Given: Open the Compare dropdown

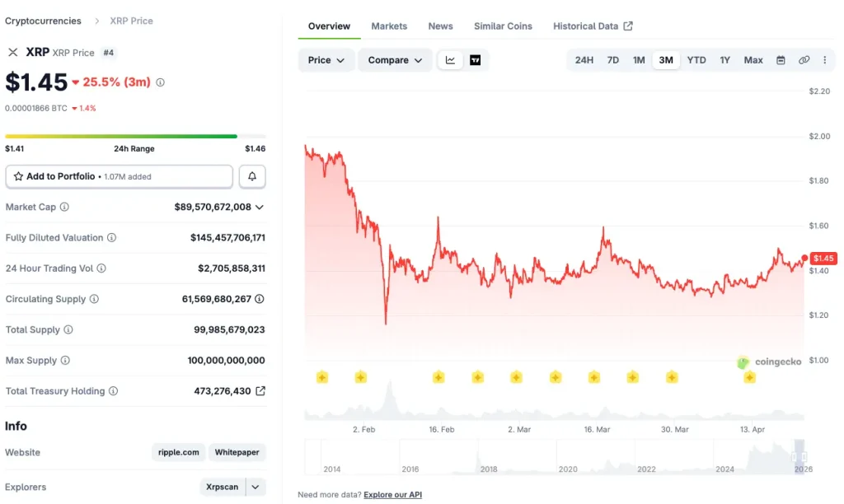Looking at the screenshot, I should click(x=395, y=60).
